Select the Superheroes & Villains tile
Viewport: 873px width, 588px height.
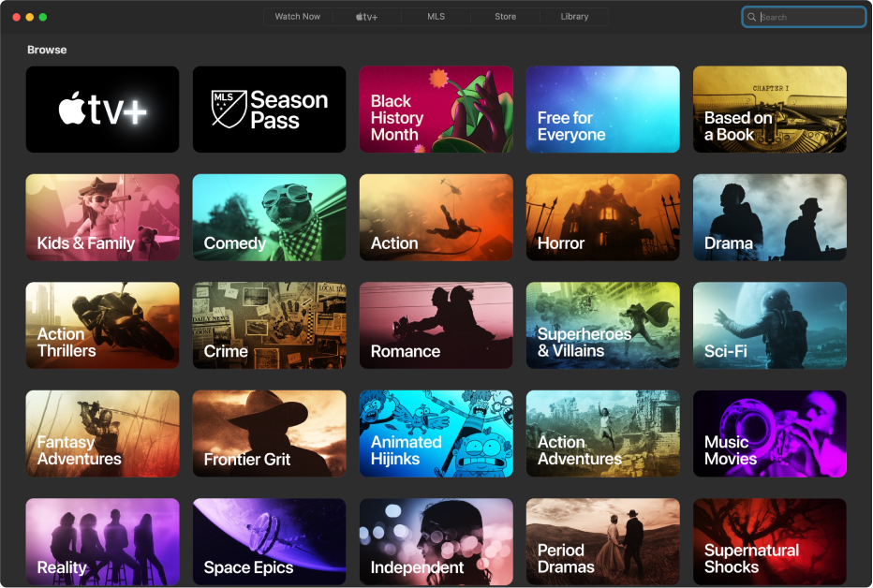pos(602,325)
